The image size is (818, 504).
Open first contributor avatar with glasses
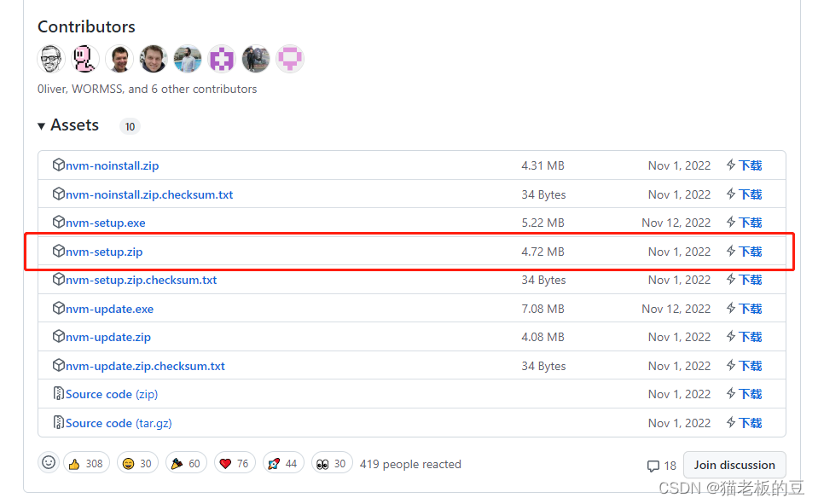tap(51, 59)
